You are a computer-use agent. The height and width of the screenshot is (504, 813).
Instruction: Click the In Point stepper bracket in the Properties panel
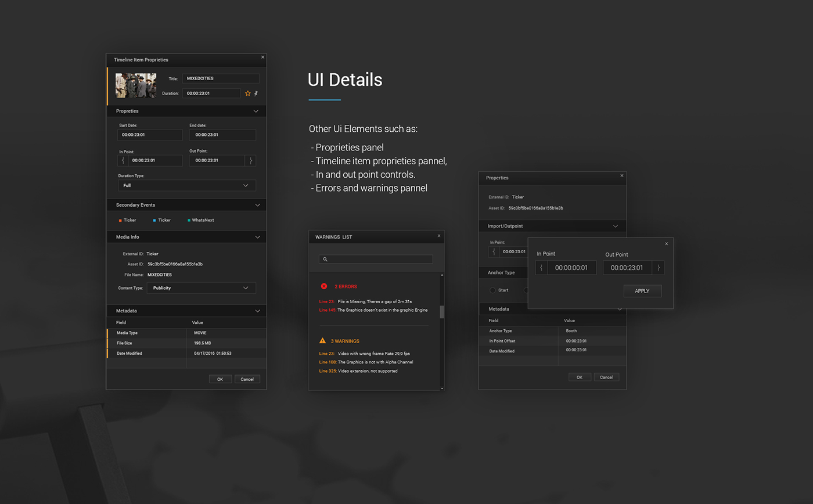tap(493, 251)
